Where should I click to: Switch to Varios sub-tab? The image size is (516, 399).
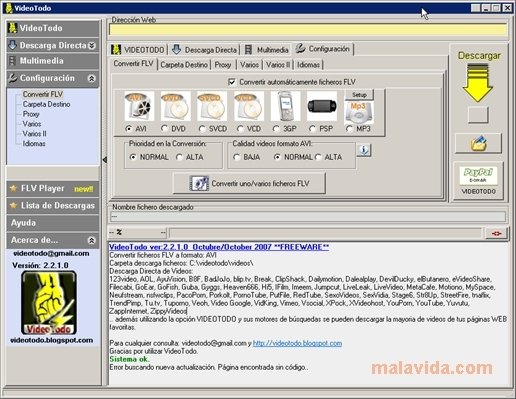249,65
